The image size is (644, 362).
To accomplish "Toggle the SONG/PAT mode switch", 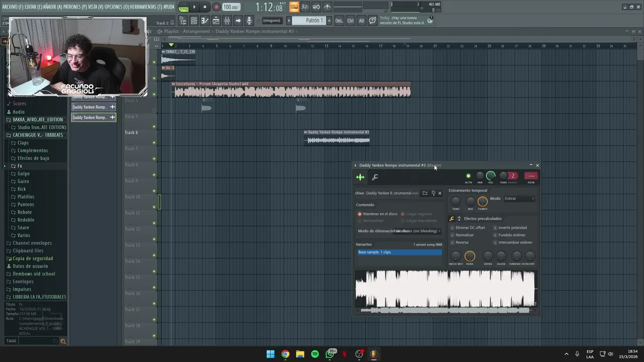I will click(x=184, y=7).
